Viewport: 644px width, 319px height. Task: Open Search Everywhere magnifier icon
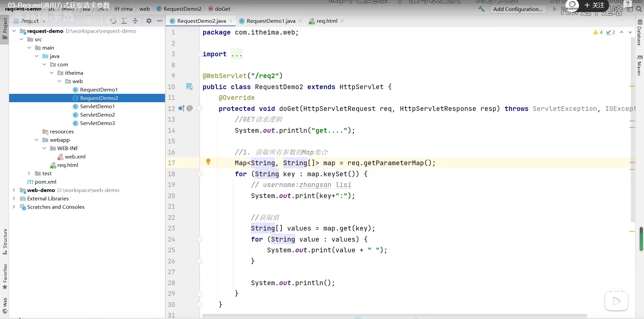coord(639,9)
